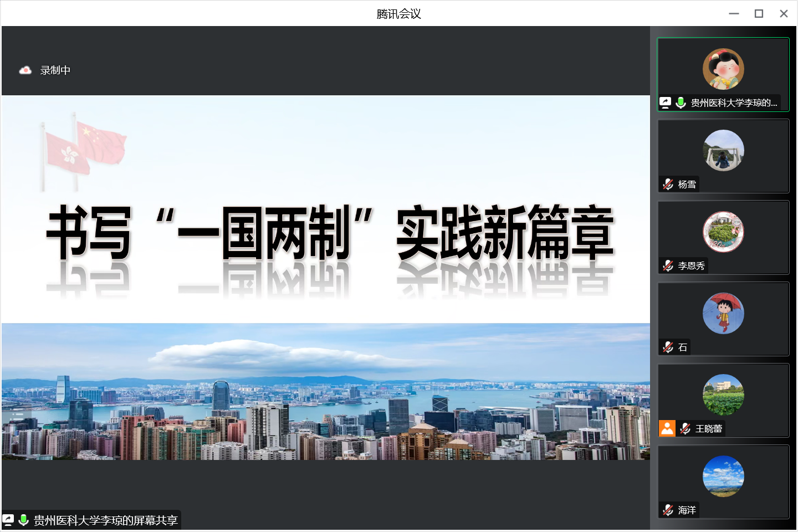
Task: Click the muted microphone icon beside 王晓蕾
Action: tap(686, 428)
